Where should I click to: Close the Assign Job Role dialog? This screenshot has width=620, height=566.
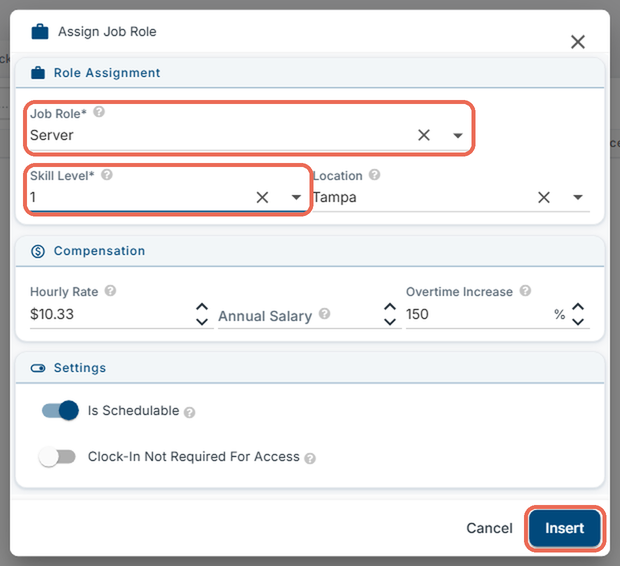point(578,42)
